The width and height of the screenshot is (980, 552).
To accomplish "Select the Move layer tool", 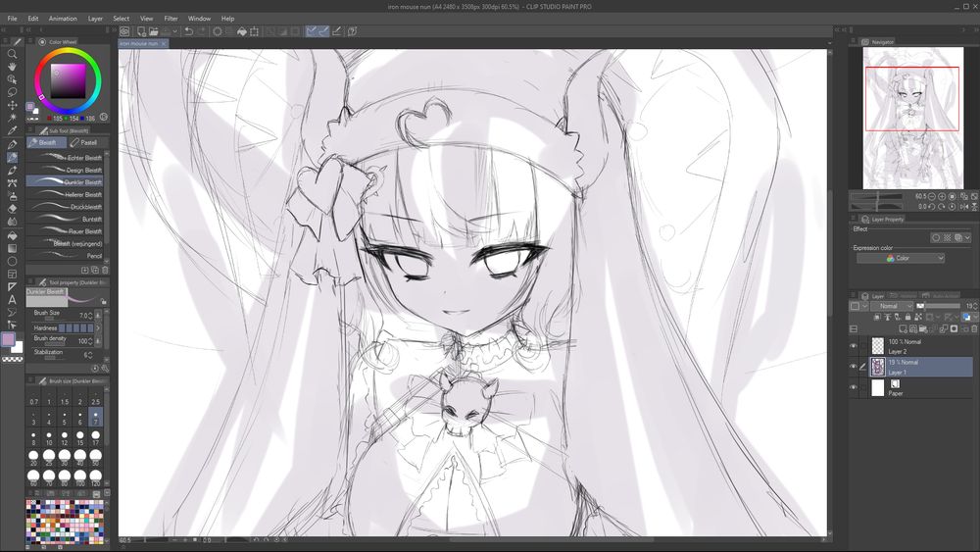I will [12, 105].
